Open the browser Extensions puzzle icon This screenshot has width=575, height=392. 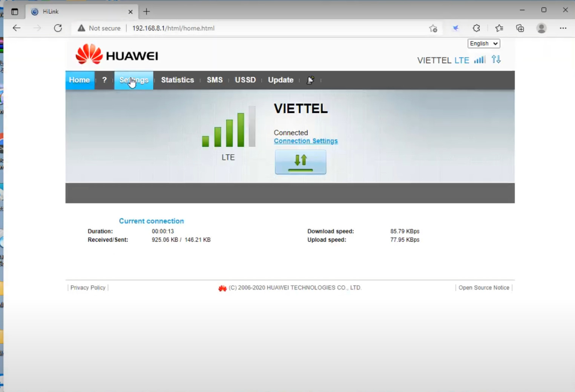477,28
